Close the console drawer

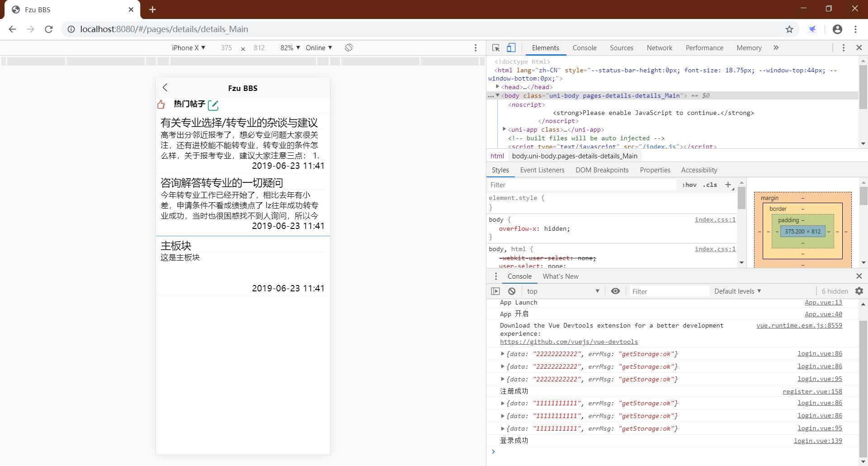coord(859,276)
